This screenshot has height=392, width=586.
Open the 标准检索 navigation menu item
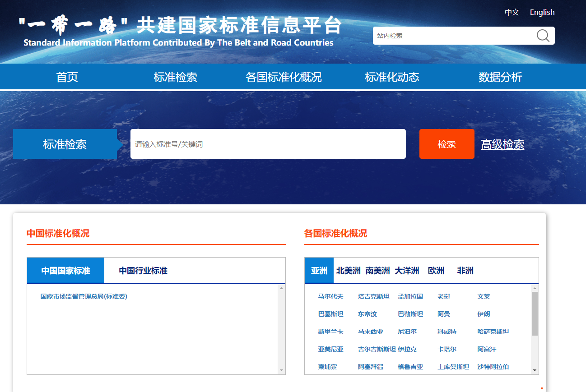(x=175, y=77)
